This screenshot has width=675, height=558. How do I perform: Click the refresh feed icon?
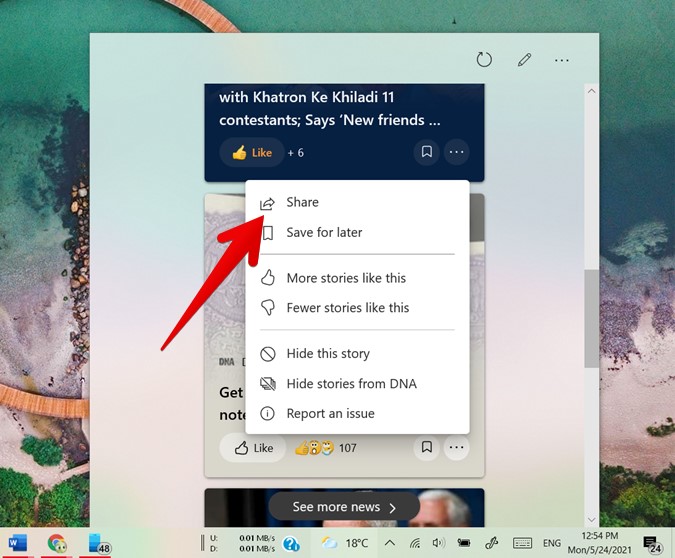[484, 60]
